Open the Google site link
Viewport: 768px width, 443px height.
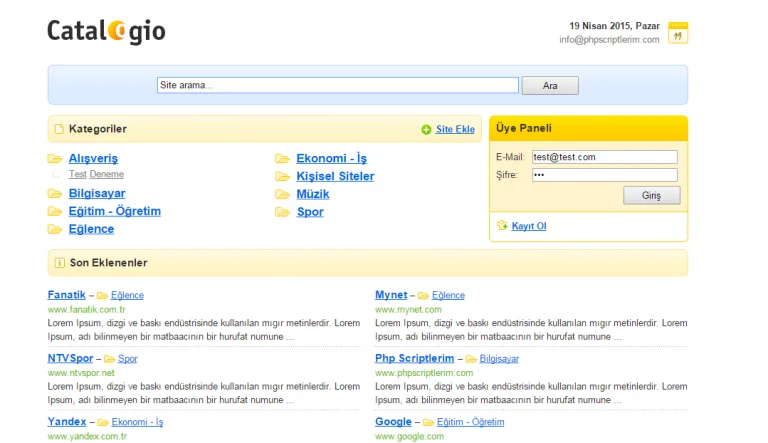point(393,422)
